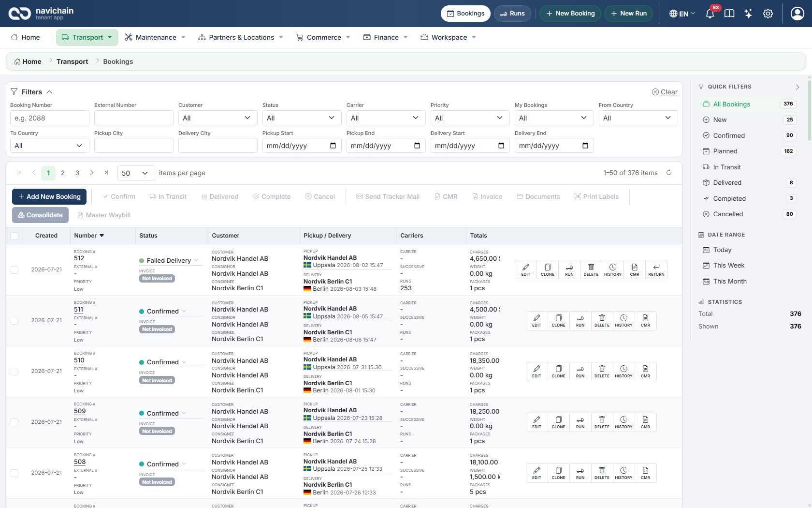The height and width of the screenshot is (508, 812).
Task: Open the Customer filter dropdown
Action: click(217, 118)
